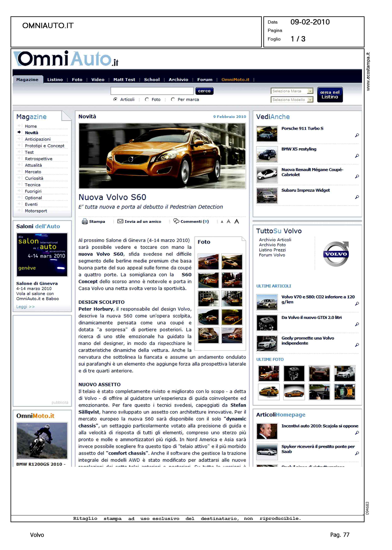Open the Listino tab
392x550 pixels.
coord(55,80)
